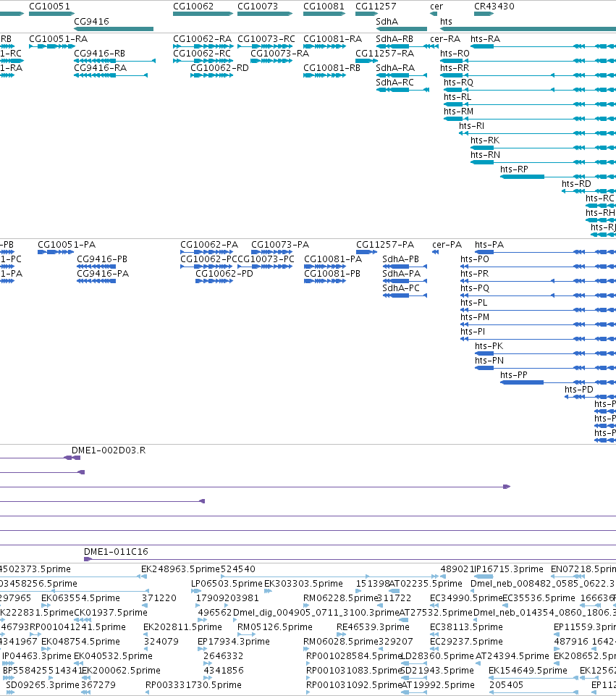Click the cer gene label
Screen dimensions: 616x696
tap(436, 7)
